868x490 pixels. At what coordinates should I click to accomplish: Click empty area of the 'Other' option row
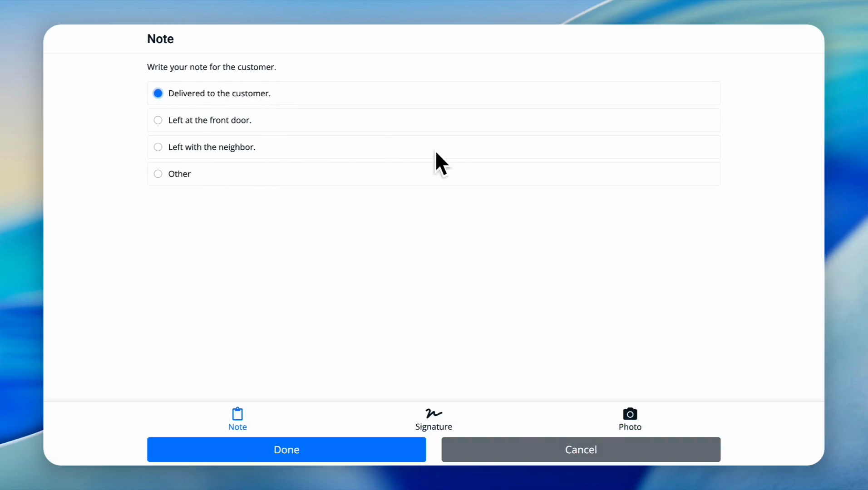tap(454, 174)
